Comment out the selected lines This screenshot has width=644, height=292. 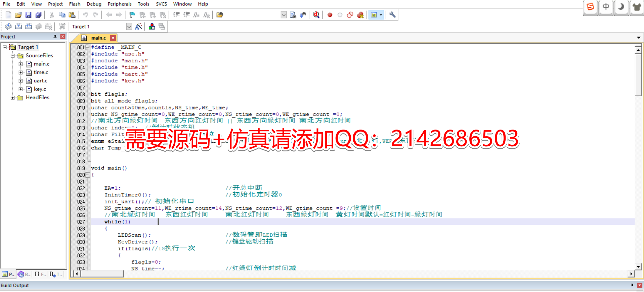coord(197,15)
